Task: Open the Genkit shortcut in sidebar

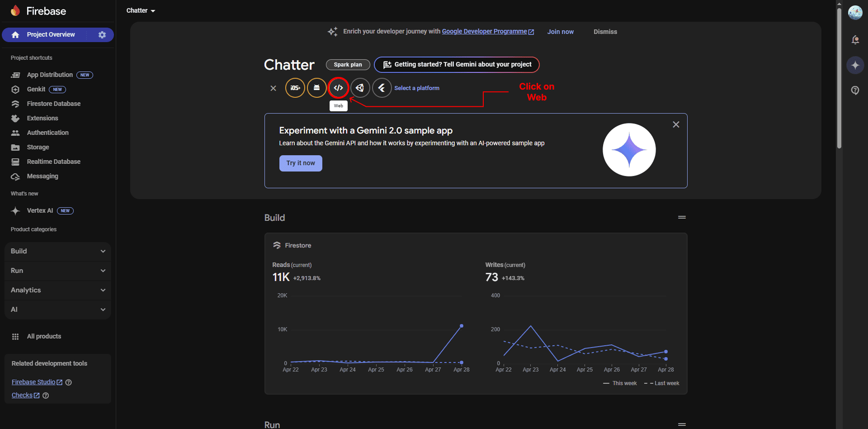Action: pos(36,89)
